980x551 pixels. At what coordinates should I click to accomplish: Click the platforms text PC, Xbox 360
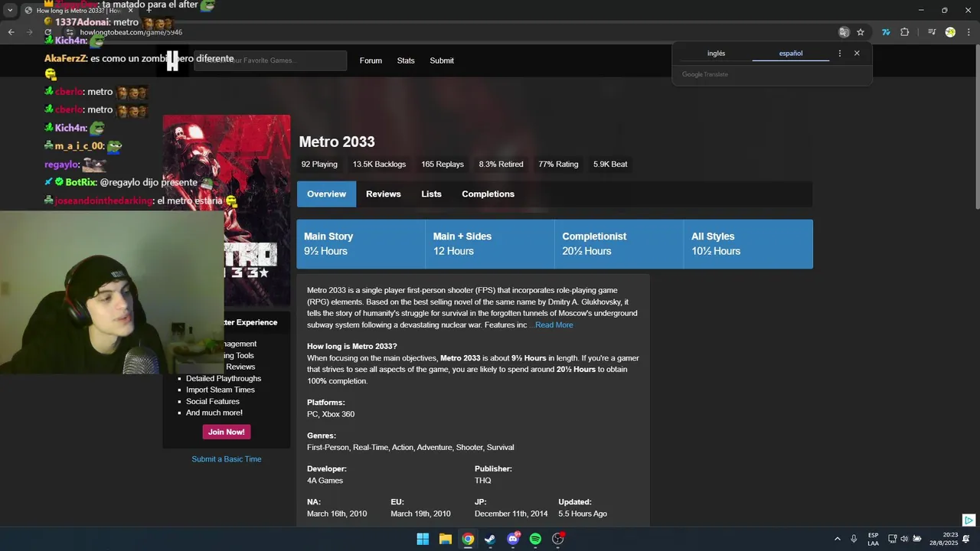[x=331, y=414]
